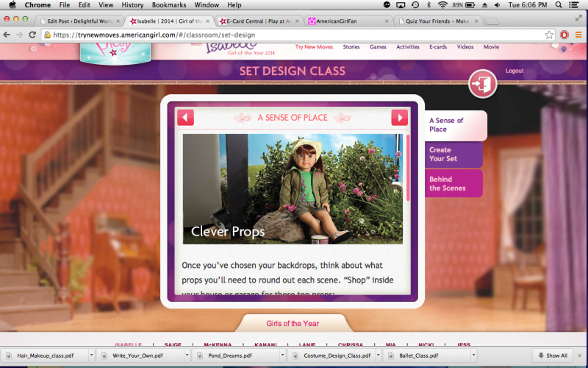Image resolution: width=588 pixels, height=368 pixels.
Task: Go back with the browser back arrow
Action: coord(7,35)
